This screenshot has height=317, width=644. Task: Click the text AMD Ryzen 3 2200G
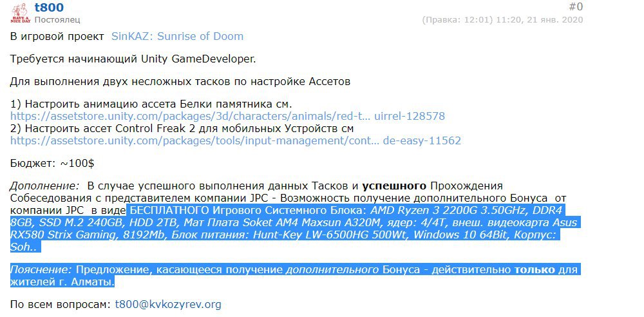pyautogui.click(x=421, y=211)
